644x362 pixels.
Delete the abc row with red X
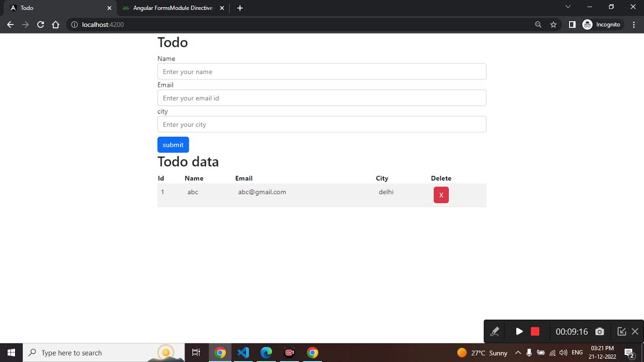(x=441, y=195)
